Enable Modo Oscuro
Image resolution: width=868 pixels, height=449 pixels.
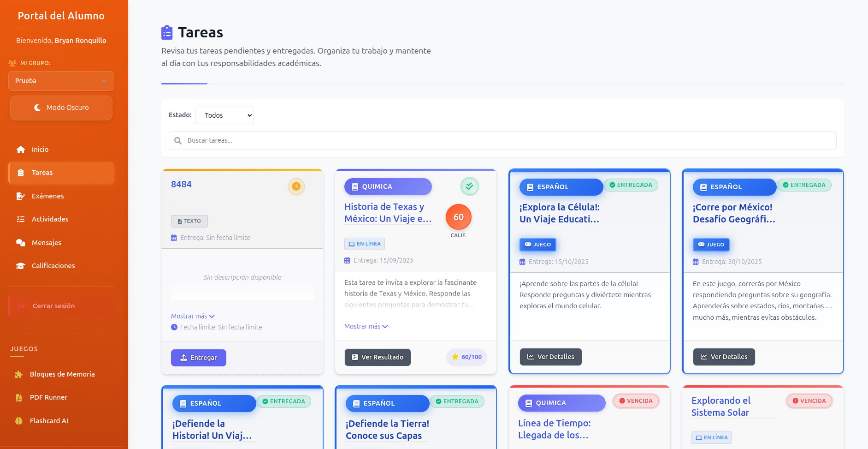(61, 108)
